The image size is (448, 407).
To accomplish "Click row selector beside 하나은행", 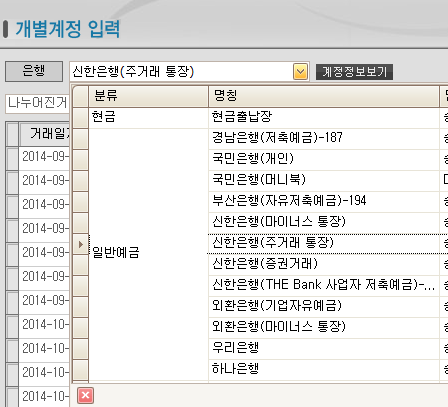I will (x=81, y=369).
